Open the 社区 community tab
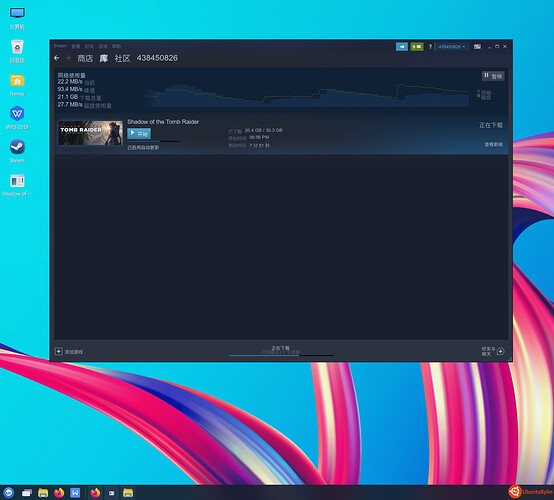 click(122, 58)
